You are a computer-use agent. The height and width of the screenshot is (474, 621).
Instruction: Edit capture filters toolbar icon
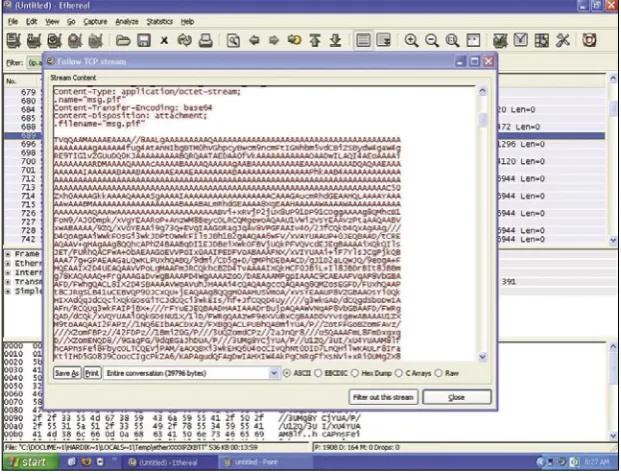pyautogui.click(x=500, y=40)
